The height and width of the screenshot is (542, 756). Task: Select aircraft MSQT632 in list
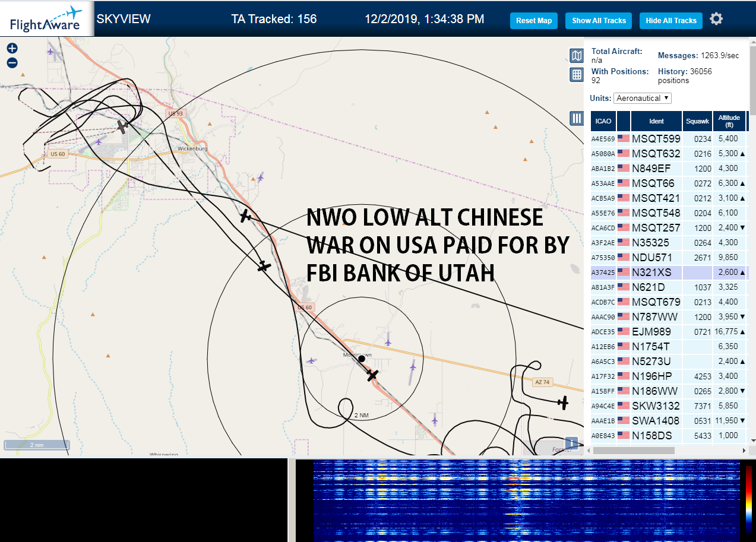coord(656,154)
